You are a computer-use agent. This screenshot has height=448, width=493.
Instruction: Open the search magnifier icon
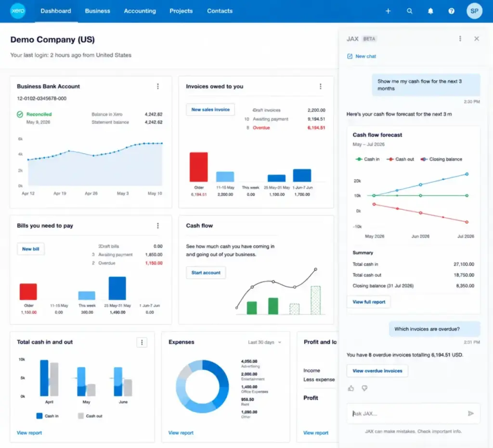click(x=409, y=11)
